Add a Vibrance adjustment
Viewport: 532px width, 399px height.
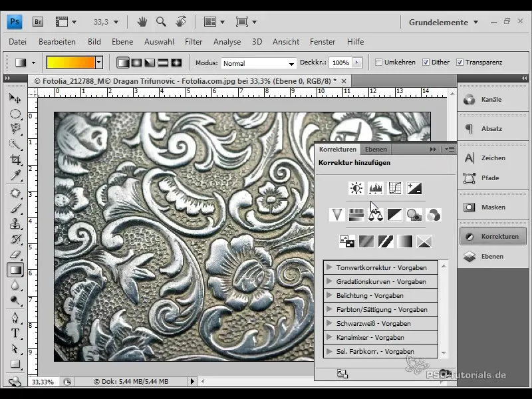[x=337, y=215]
